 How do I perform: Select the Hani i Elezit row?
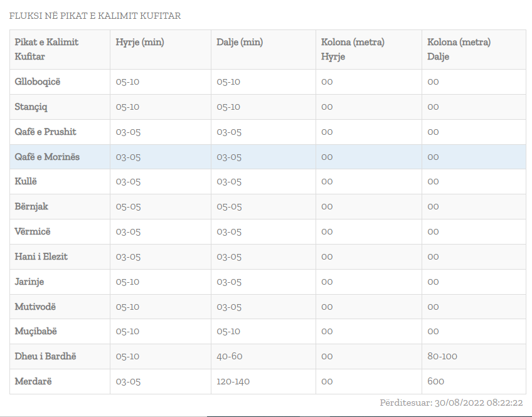pos(41,256)
